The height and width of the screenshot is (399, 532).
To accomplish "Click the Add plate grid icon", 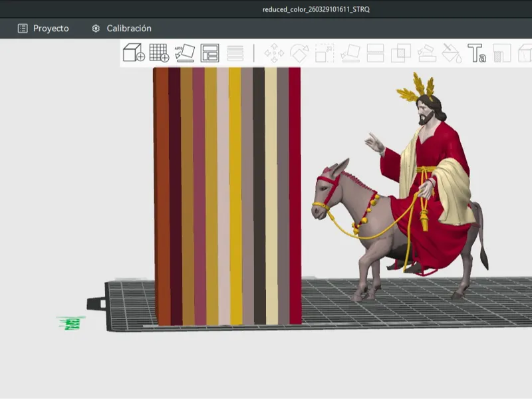I will [x=159, y=53].
